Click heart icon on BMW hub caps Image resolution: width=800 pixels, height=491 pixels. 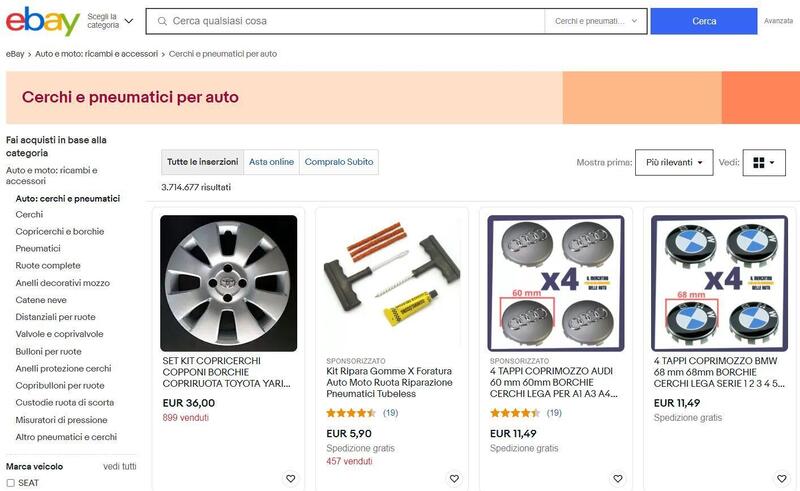(x=780, y=479)
